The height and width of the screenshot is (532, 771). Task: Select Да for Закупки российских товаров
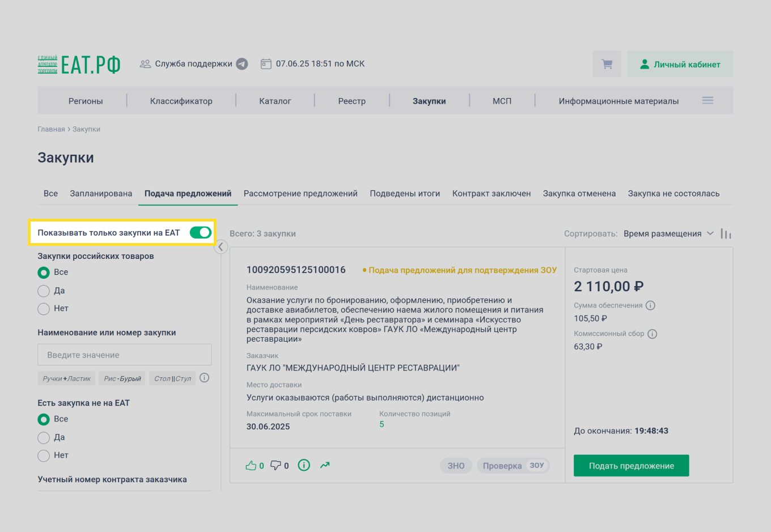[x=44, y=290]
